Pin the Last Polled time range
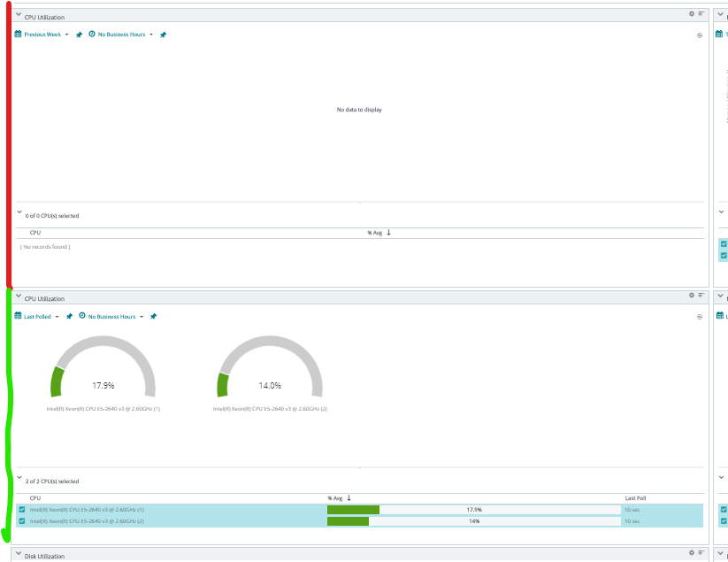Viewport: 728px width, 562px height. point(69,316)
